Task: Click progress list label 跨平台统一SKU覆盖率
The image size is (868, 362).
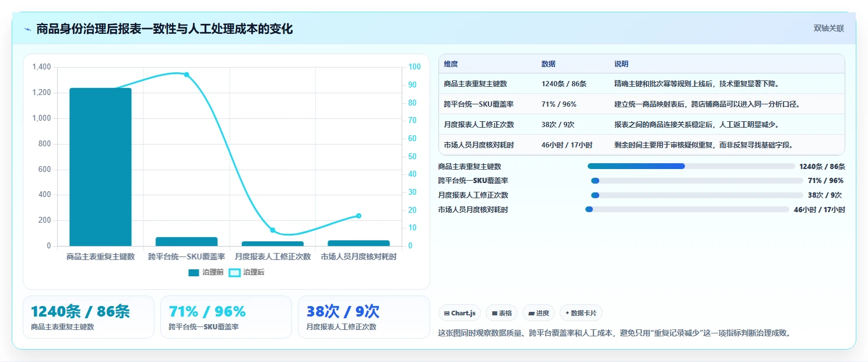Action: [x=473, y=181]
